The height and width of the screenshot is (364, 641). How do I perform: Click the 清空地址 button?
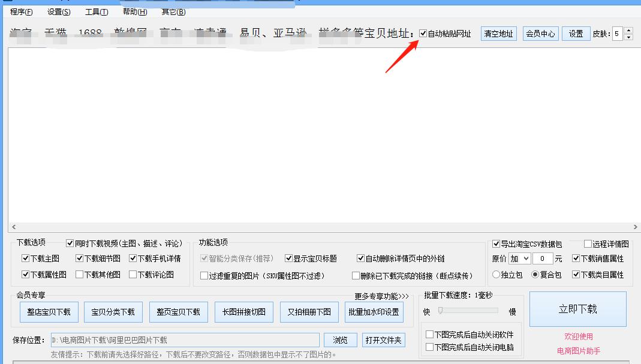(498, 34)
